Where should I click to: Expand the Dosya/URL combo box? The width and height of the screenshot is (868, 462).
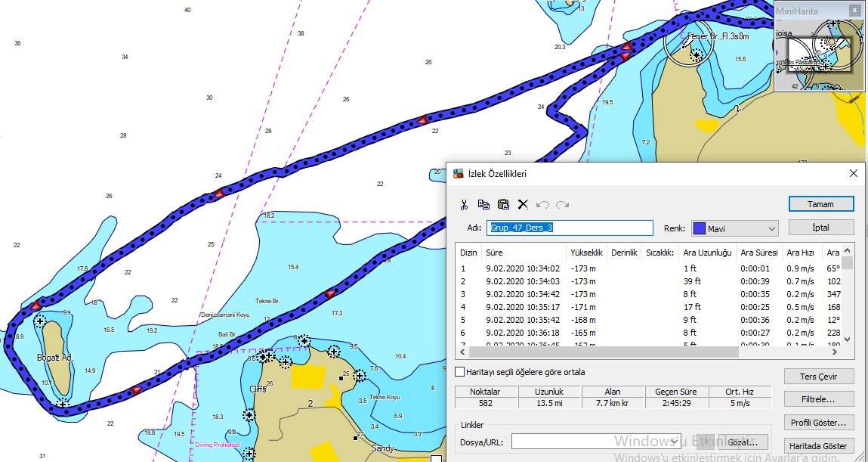[674, 442]
